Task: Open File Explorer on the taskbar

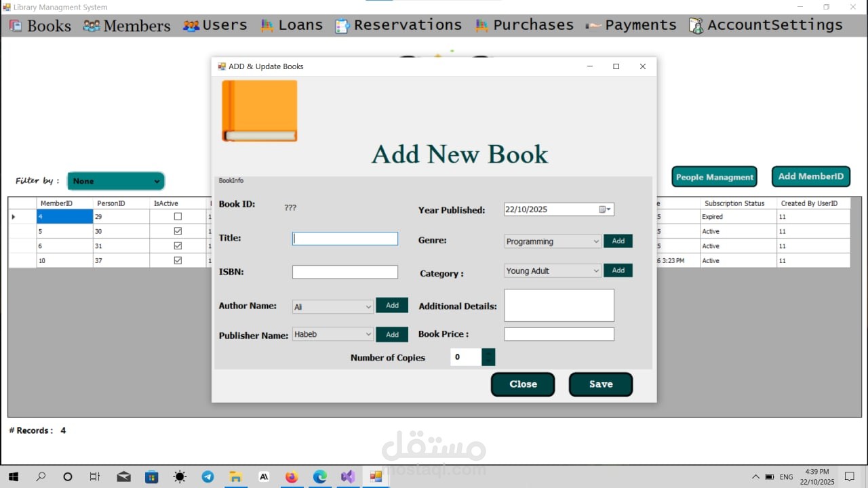Action: (235, 476)
